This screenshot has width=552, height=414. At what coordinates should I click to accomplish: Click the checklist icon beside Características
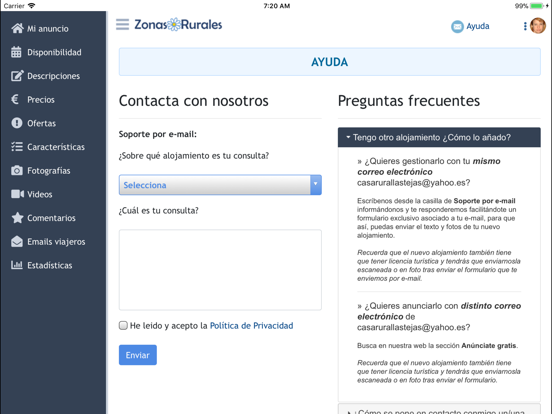[17, 146]
